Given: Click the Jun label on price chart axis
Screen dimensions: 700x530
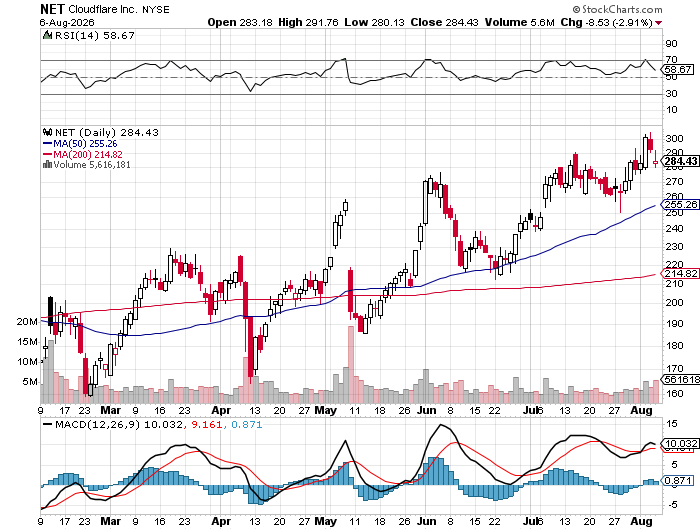Looking at the screenshot, I should pyautogui.click(x=426, y=410).
